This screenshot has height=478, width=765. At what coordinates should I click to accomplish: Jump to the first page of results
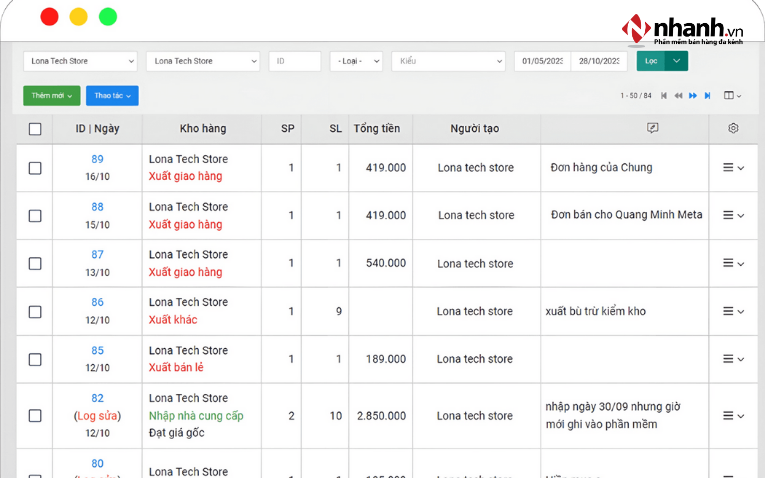point(665,96)
